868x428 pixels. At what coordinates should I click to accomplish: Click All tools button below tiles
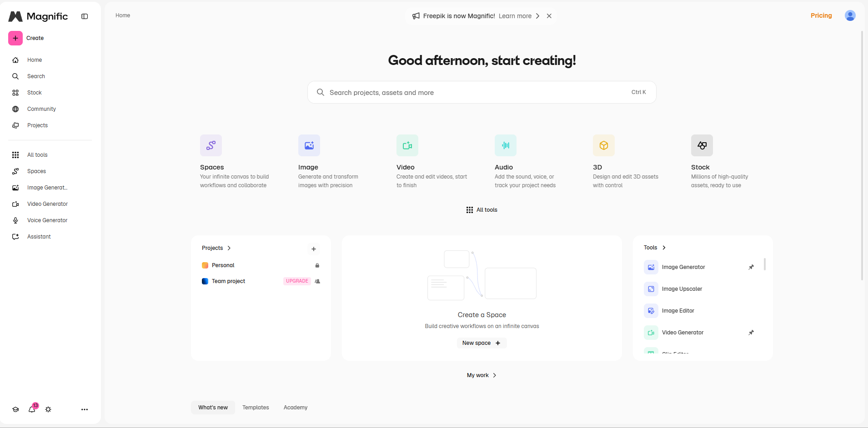(482, 210)
